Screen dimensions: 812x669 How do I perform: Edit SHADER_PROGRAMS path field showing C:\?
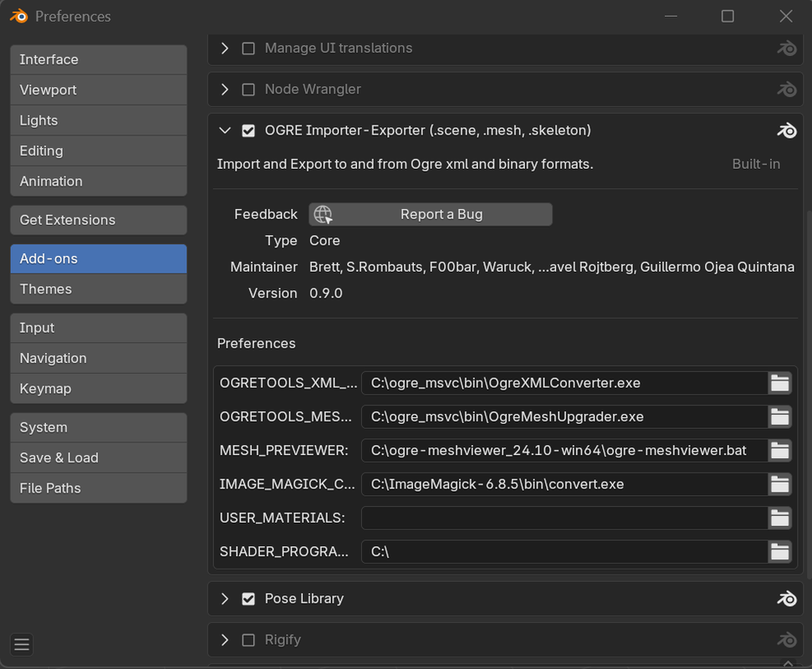(564, 551)
